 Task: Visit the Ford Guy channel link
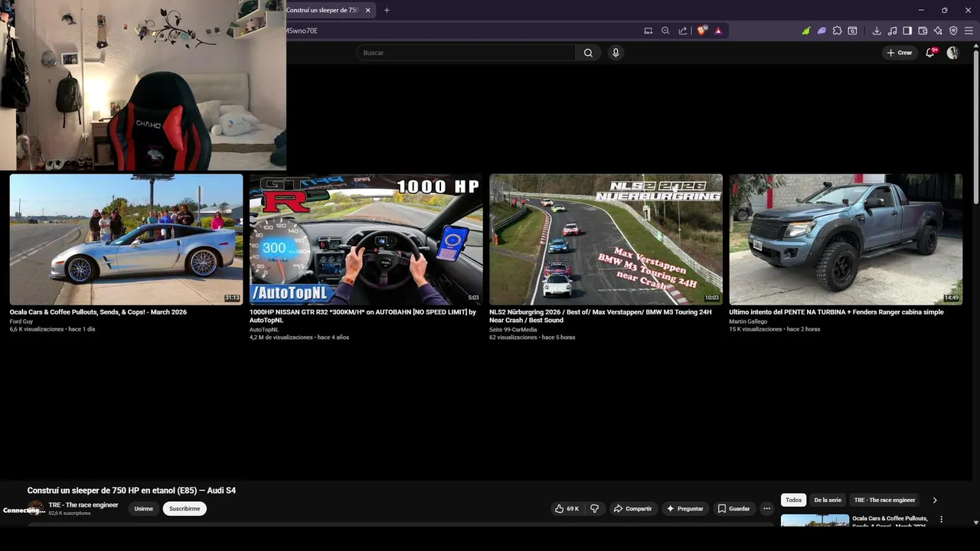click(21, 321)
